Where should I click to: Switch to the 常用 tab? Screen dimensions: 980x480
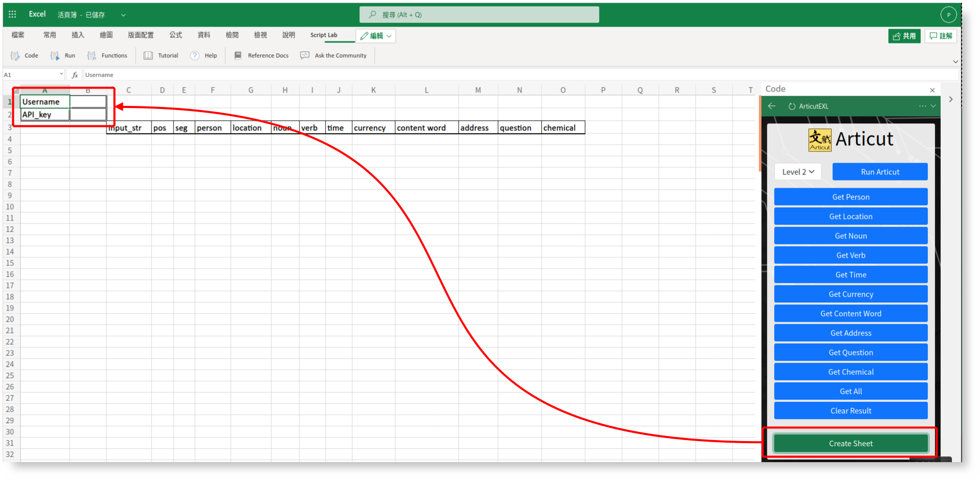pos(50,35)
